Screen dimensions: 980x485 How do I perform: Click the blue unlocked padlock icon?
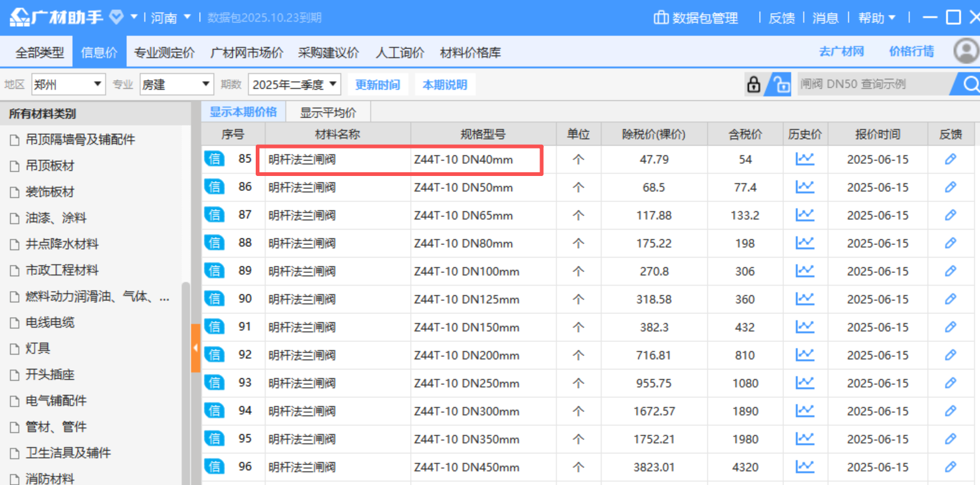pyautogui.click(x=780, y=84)
